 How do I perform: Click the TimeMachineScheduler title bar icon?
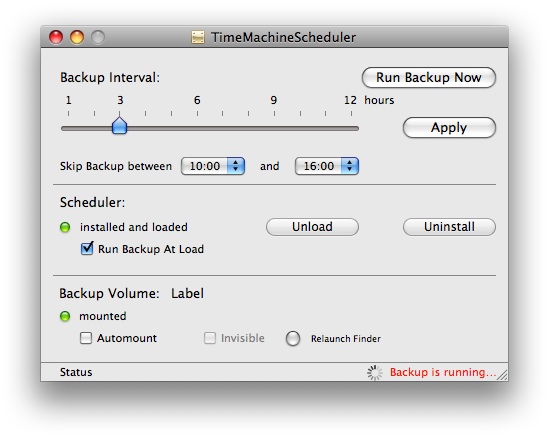198,37
